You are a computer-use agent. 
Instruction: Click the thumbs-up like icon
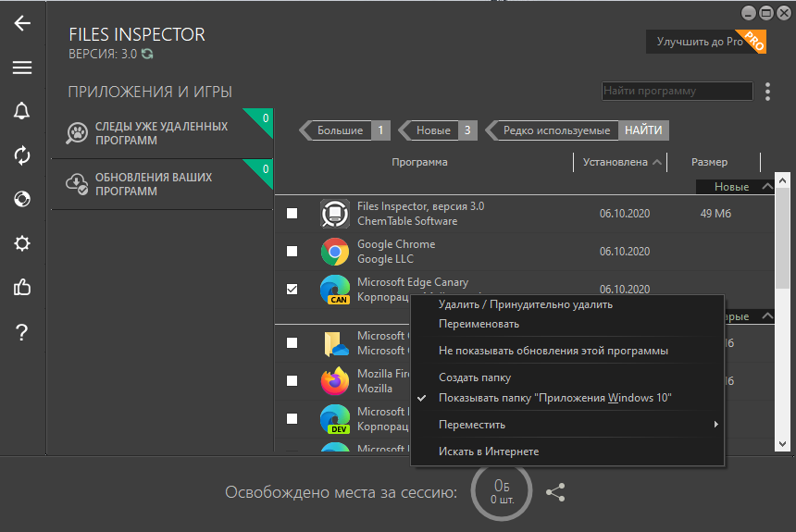(x=22, y=288)
